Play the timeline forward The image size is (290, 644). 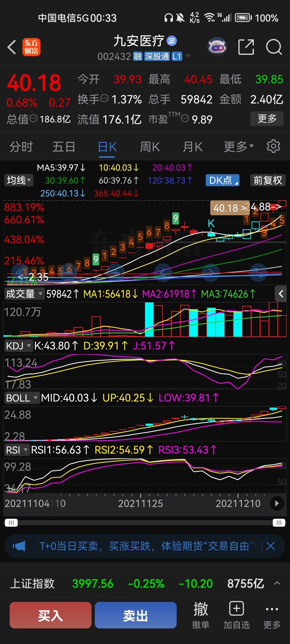tap(277, 503)
